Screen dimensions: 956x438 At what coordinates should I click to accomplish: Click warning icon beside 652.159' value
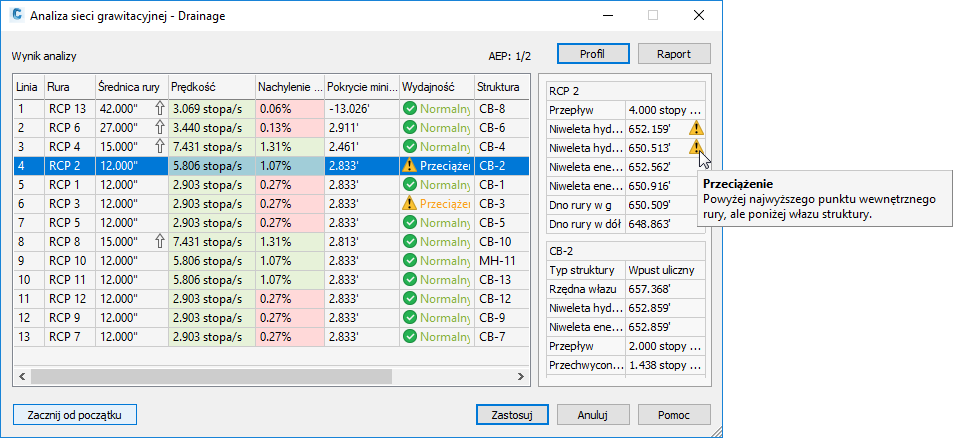pyautogui.click(x=696, y=129)
